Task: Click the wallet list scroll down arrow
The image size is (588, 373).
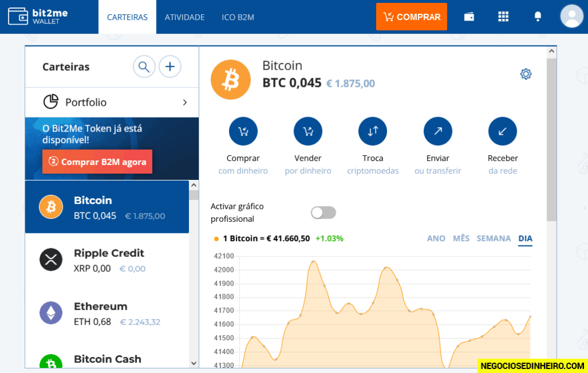Action: [x=194, y=363]
